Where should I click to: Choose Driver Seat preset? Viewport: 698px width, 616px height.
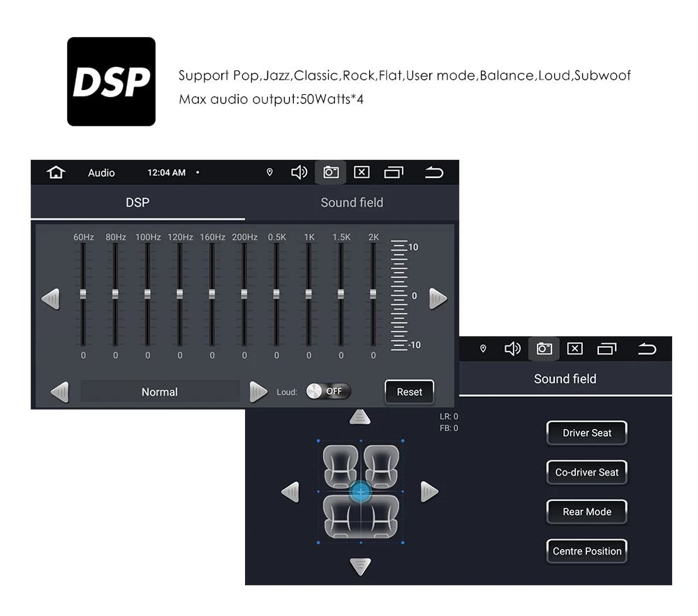pos(587,433)
